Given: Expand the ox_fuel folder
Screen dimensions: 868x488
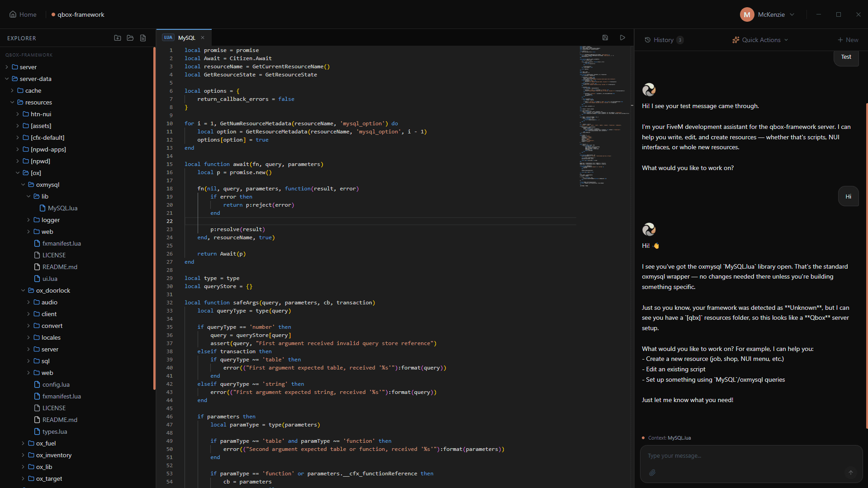Looking at the screenshot, I should (x=46, y=443).
